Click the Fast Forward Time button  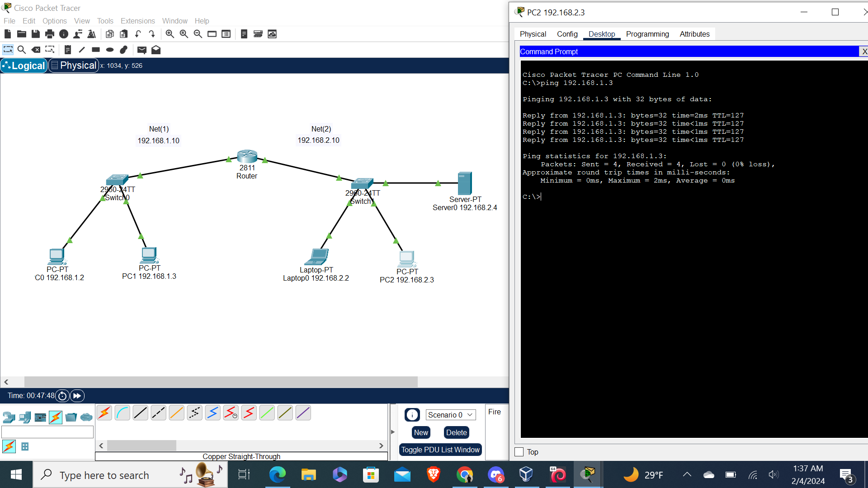(x=77, y=396)
